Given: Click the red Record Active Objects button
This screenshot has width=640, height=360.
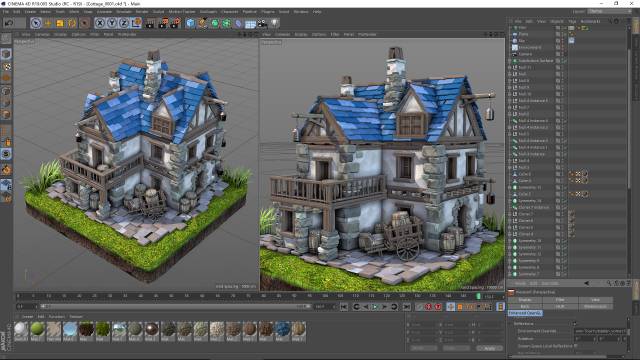Looking at the screenshot, I should click(429, 307).
